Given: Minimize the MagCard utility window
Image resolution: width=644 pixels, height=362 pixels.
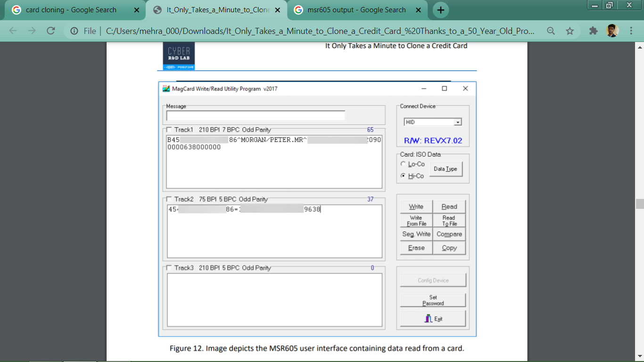Looking at the screenshot, I should point(424,89).
